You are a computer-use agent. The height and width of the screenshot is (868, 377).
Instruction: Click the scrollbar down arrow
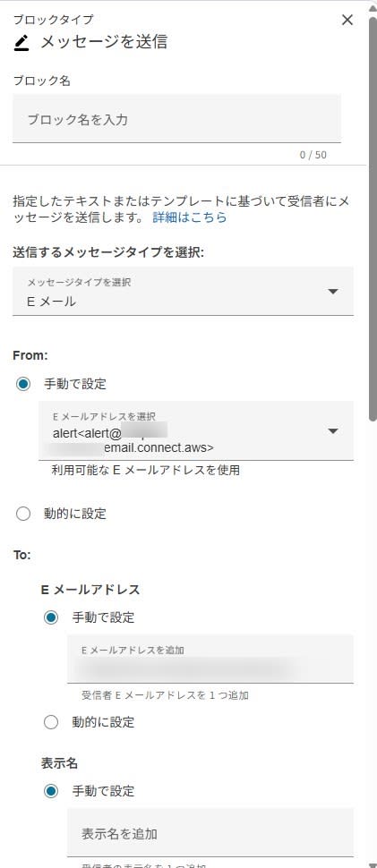point(373,863)
